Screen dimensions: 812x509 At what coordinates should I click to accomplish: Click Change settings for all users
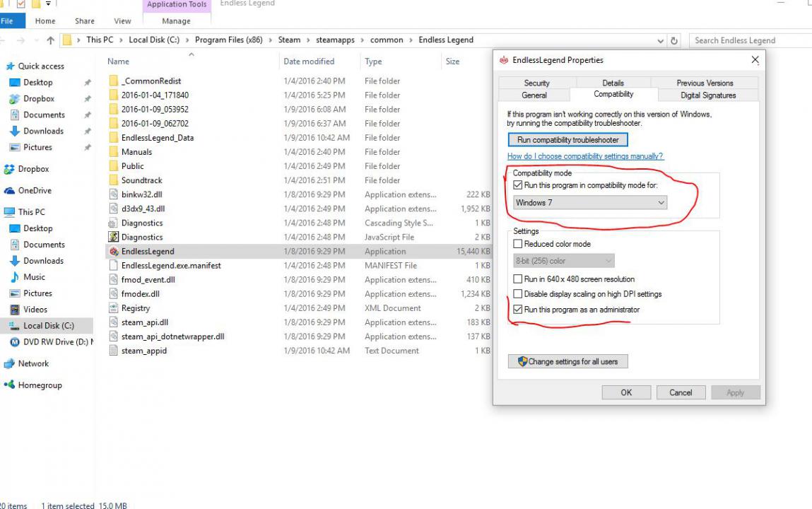[x=567, y=361]
